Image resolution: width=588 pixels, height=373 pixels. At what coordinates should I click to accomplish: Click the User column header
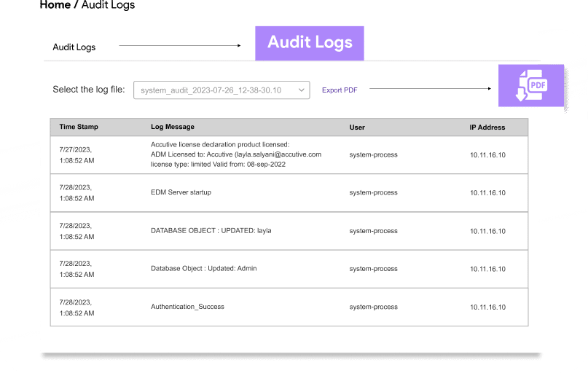pos(357,127)
